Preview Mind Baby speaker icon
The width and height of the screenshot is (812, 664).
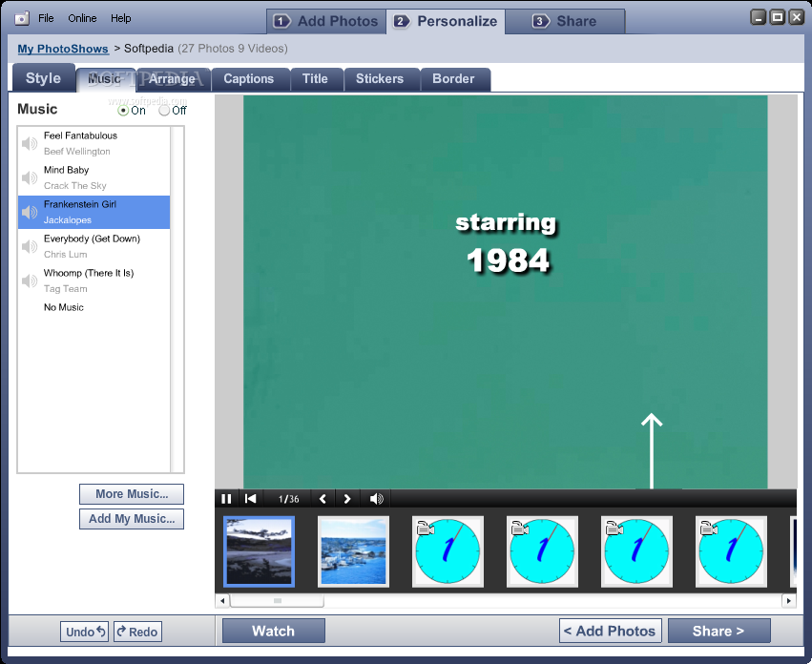[30, 177]
